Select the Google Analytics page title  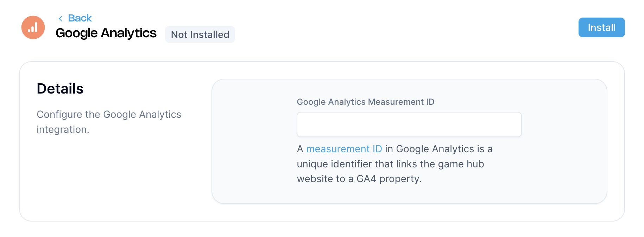pyautogui.click(x=106, y=33)
